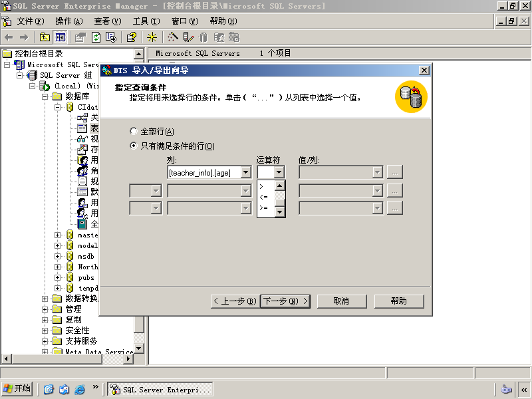Open the 操作(A) menu
This screenshot has width=532, height=399.
point(69,21)
